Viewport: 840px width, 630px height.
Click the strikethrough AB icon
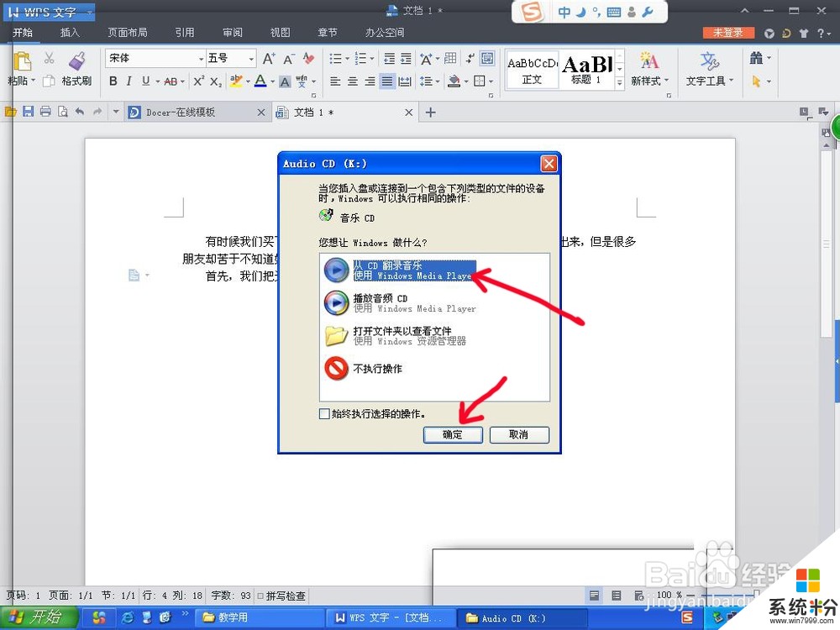coord(171,81)
